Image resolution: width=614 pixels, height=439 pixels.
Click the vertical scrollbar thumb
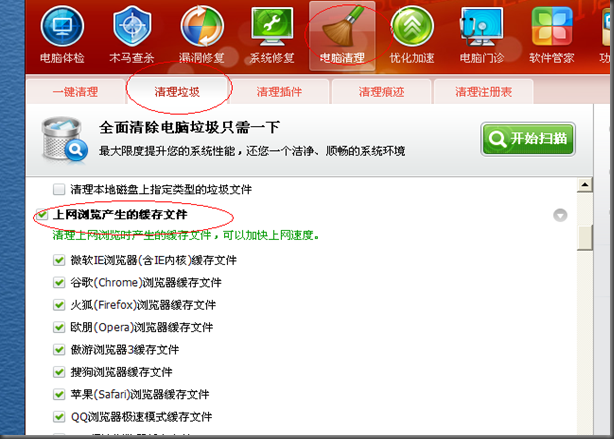(x=585, y=237)
